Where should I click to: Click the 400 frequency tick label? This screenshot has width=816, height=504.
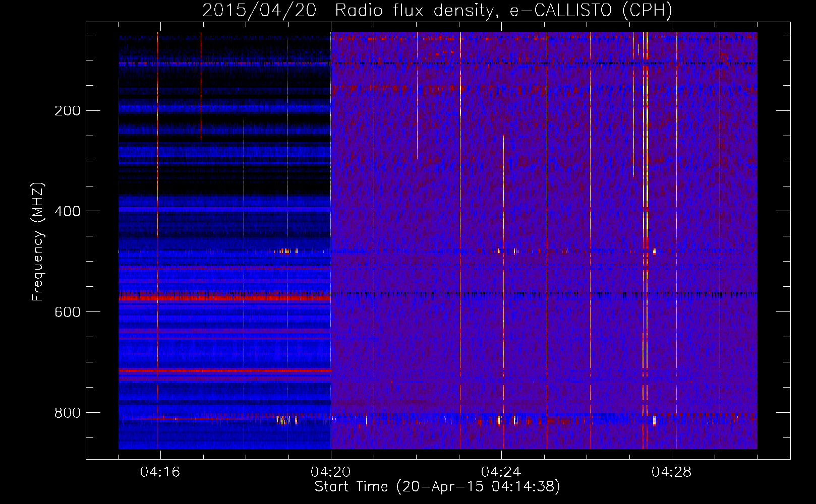pyautogui.click(x=68, y=211)
